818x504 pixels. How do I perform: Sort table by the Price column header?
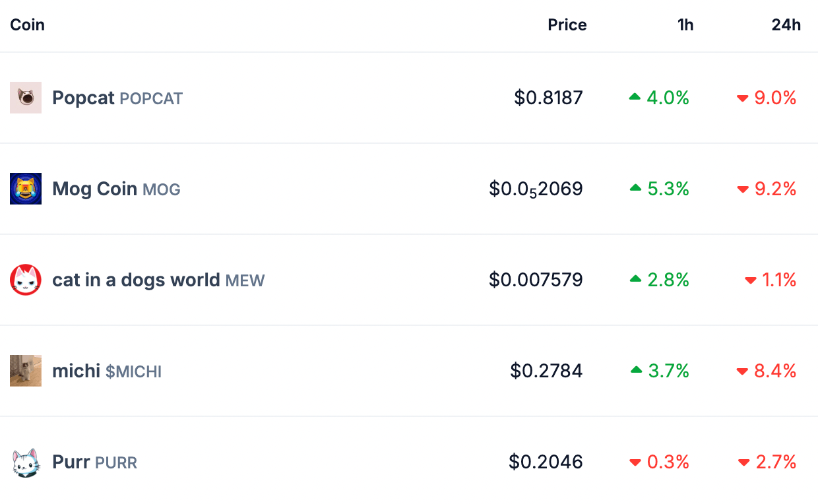(x=567, y=25)
